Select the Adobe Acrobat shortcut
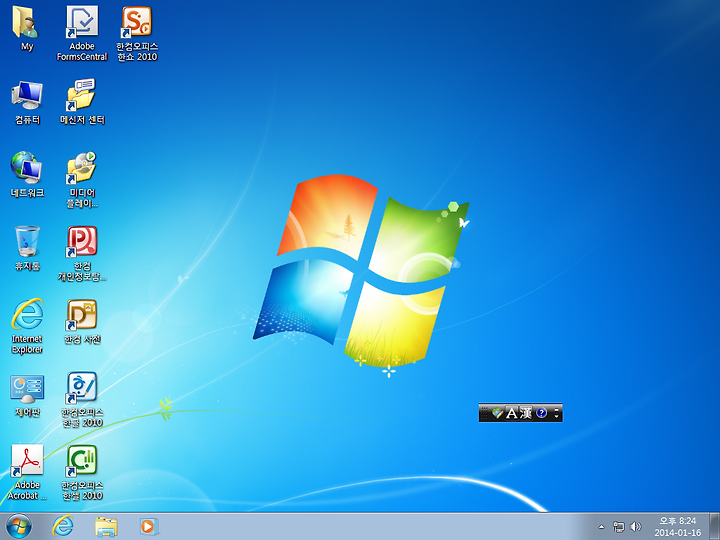Screen dimensions: 720x540 coord(27,472)
